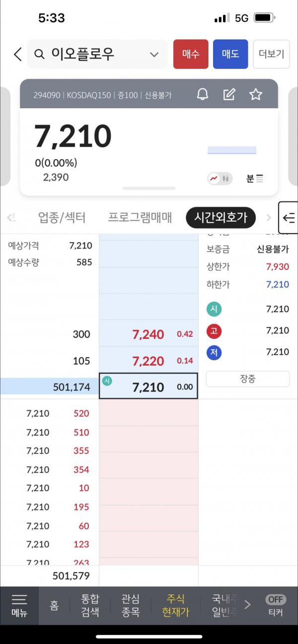
Task: Expand bottom navigation with right arrow
Action: coord(247,605)
